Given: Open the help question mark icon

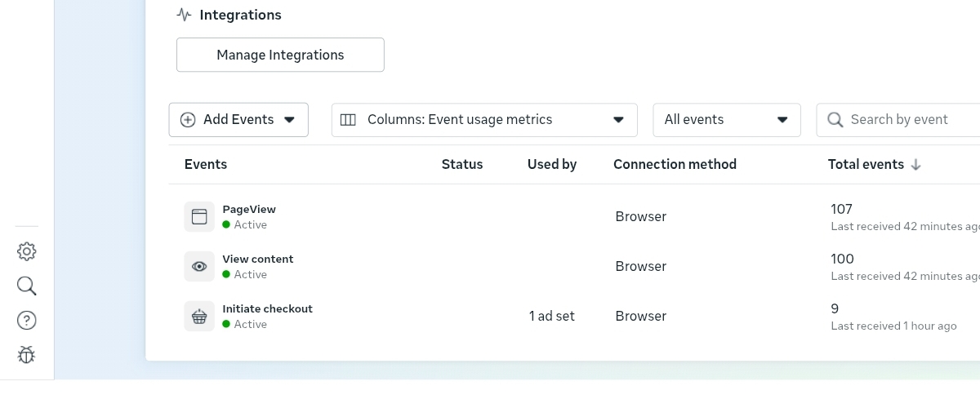Looking at the screenshot, I should [x=27, y=320].
